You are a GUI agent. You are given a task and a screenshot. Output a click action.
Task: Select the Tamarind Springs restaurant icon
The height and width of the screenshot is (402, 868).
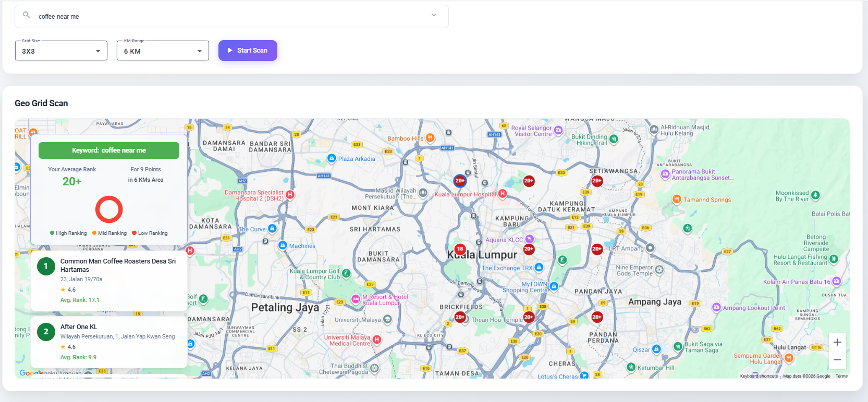coord(677,199)
